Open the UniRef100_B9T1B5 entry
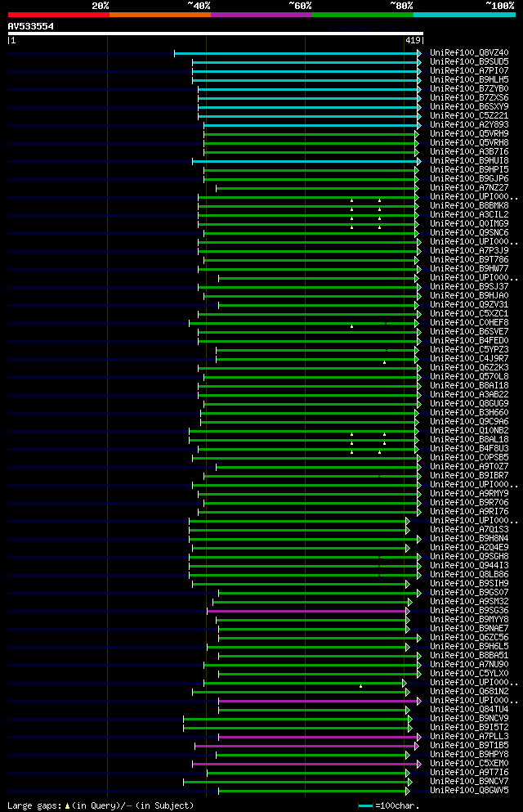This screenshot has width=523, height=812. point(469,745)
